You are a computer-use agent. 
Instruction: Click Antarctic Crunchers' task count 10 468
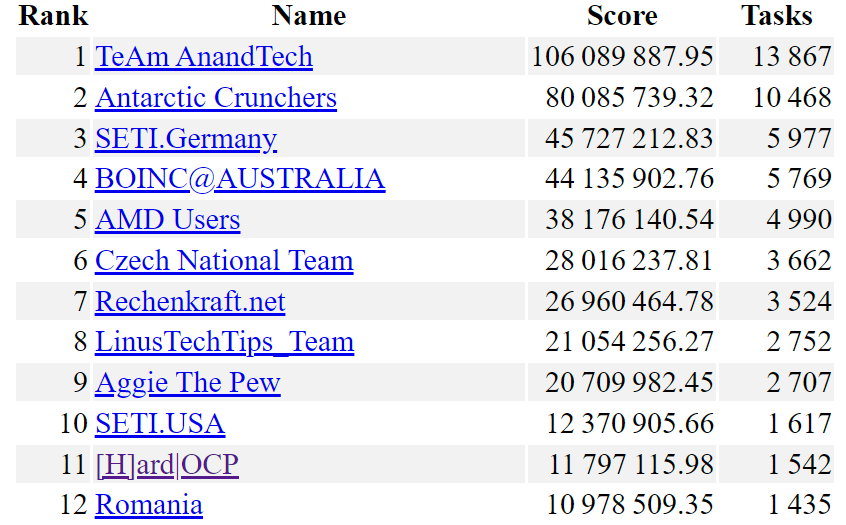tap(792, 98)
